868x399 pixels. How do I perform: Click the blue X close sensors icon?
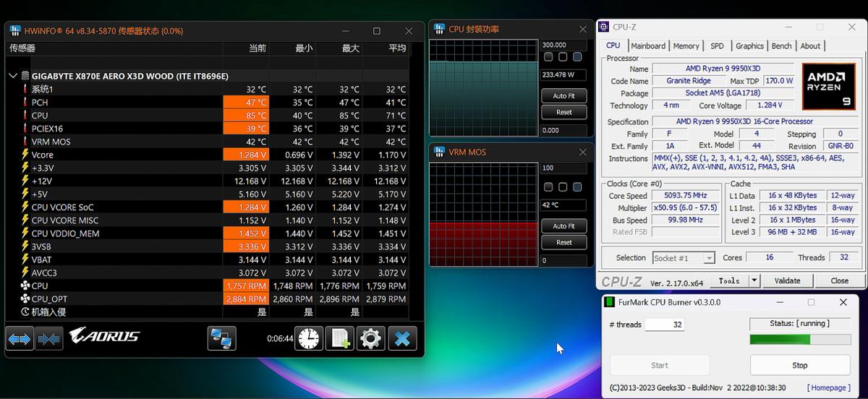tap(402, 338)
